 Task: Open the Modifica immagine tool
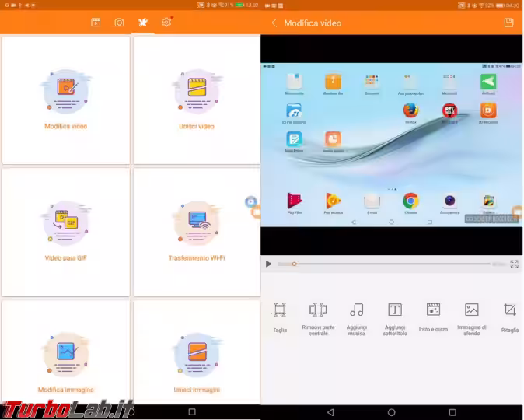pyautogui.click(x=66, y=359)
